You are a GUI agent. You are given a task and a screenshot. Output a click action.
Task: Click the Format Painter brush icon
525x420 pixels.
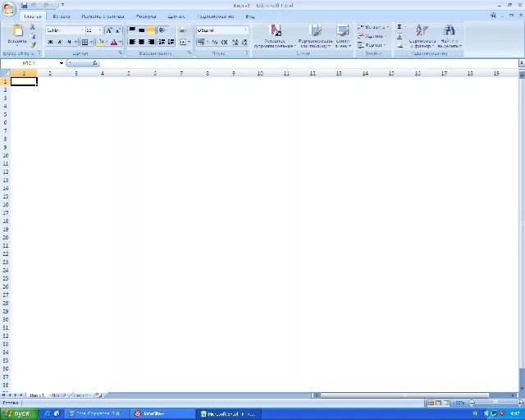coord(33,44)
